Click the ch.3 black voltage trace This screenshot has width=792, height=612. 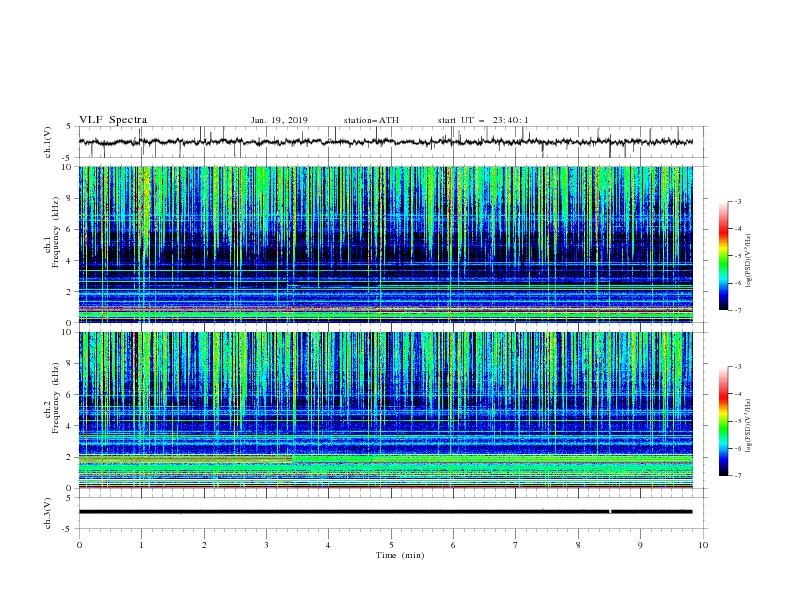pyautogui.click(x=385, y=512)
